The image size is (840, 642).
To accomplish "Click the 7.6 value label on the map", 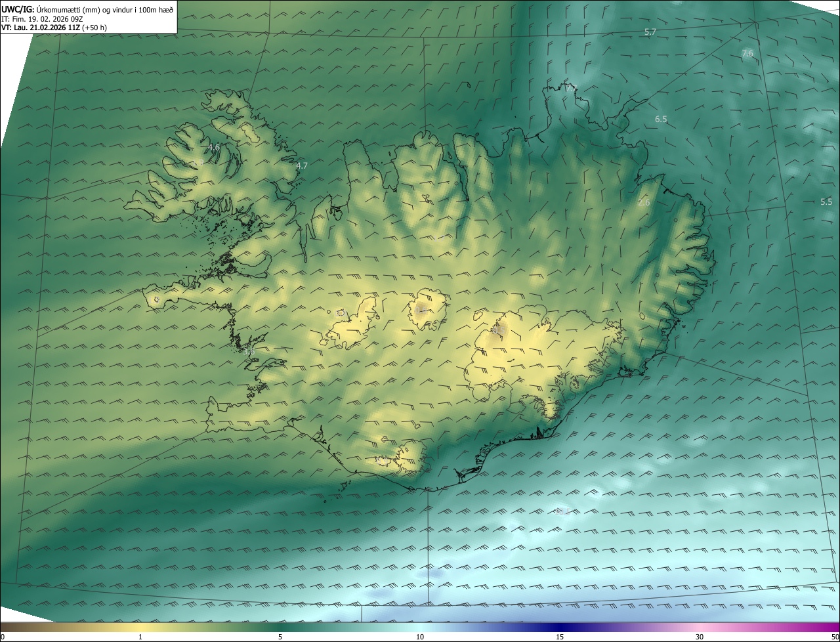I will (x=747, y=53).
